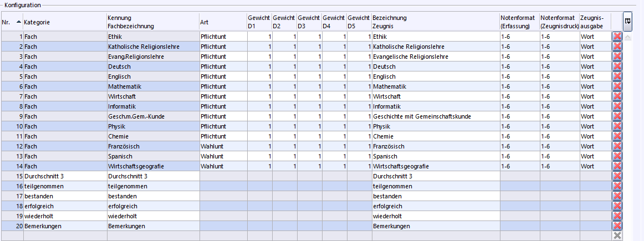
Task: Delete the Ethik row with red X
Action: tap(616, 37)
